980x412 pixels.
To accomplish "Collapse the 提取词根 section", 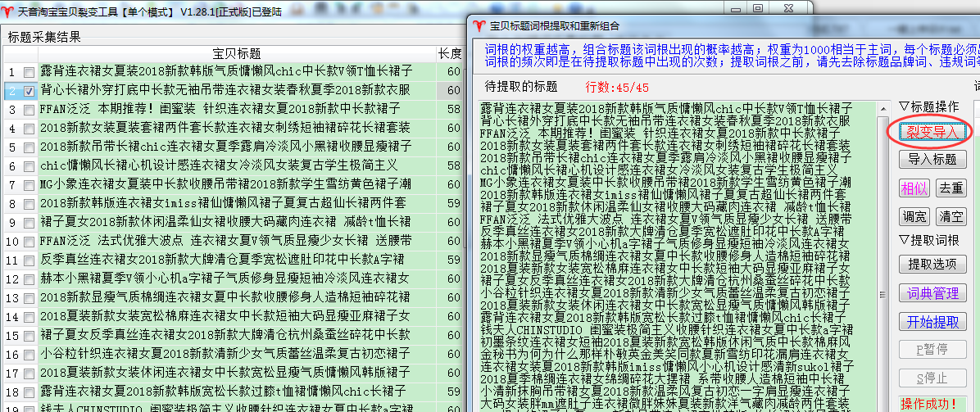I will coord(905,240).
